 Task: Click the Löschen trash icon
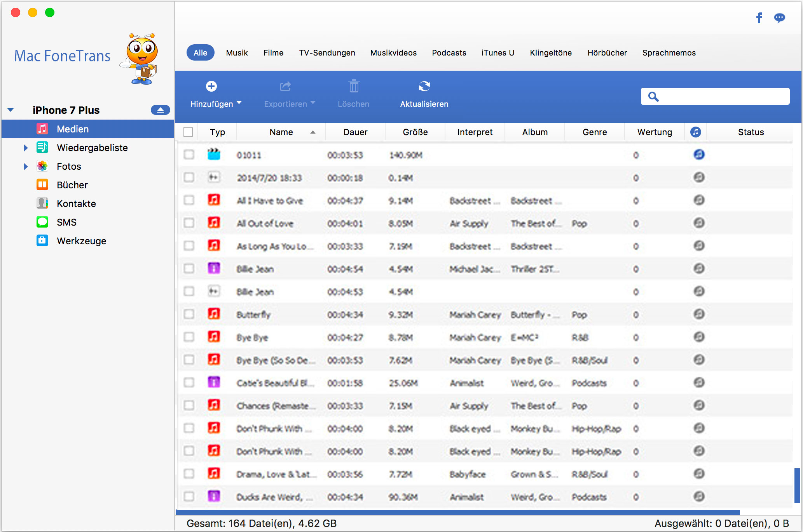354,86
